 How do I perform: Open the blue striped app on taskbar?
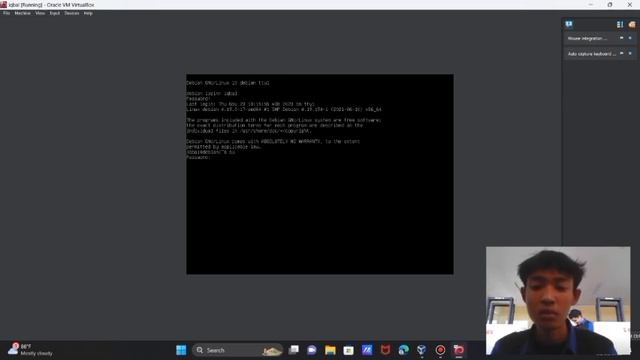(367, 350)
